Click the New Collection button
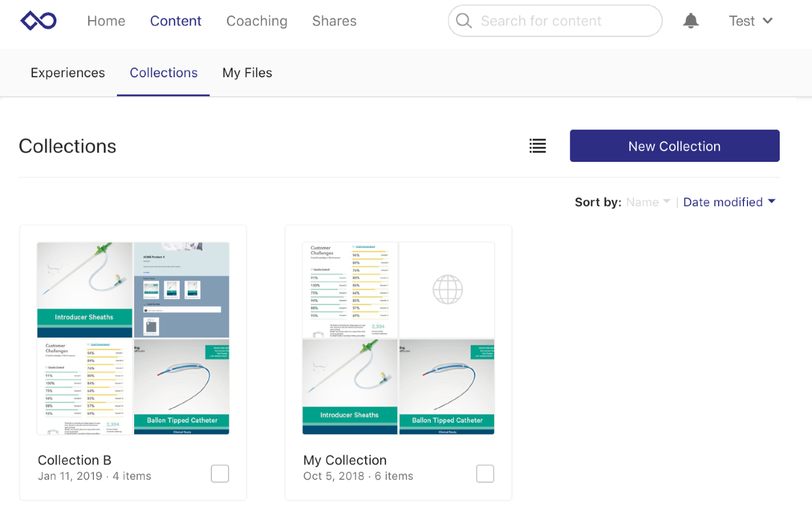This screenshot has width=812, height=512. pyautogui.click(x=674, y=146)
